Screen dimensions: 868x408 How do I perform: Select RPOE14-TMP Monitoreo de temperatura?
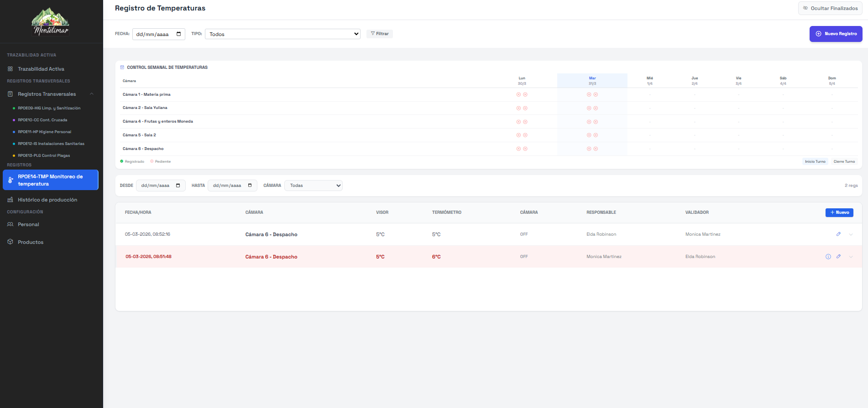click(51, 180)
